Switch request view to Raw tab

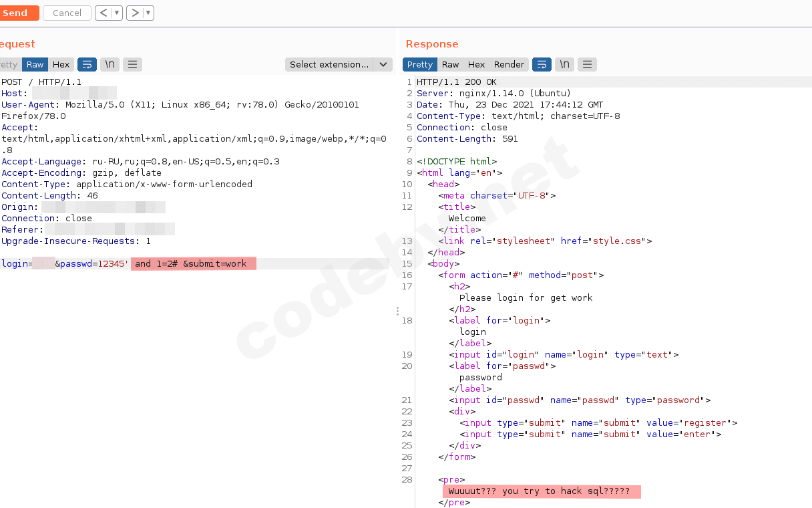tap(35, 65)
